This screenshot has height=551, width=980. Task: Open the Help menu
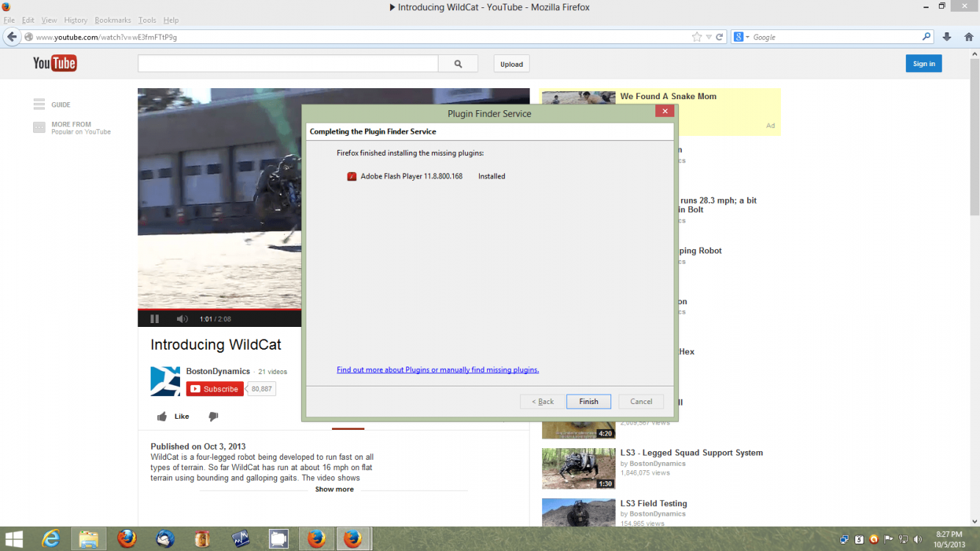pyautogui.click(x=171, y=20)
